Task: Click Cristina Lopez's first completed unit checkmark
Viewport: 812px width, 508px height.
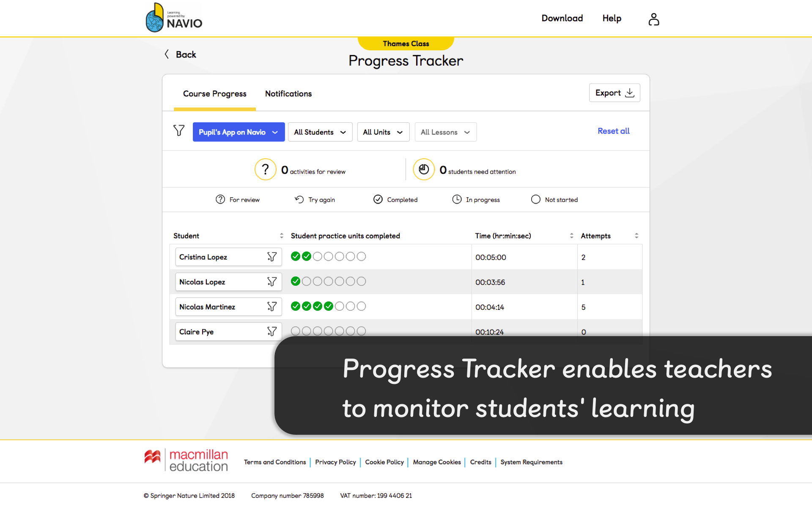Action: point(296,256)
